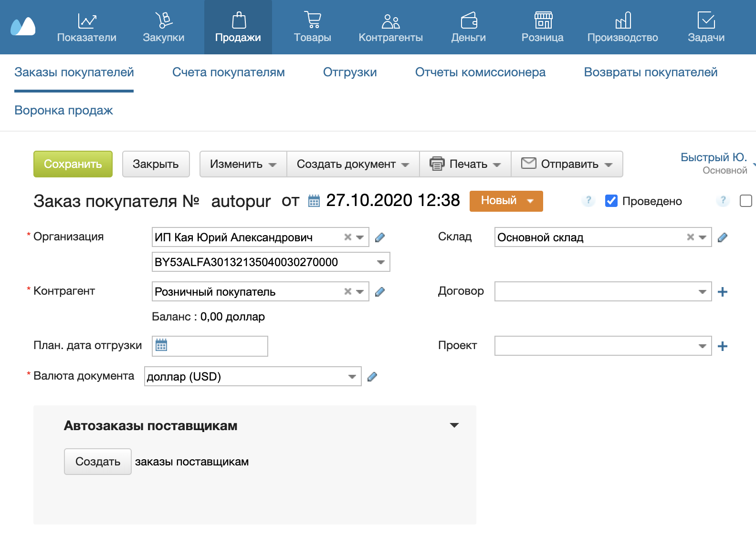Expand the Договор dropdown list
The height and width of the screenshot is (536, 756).
[703, 291]
